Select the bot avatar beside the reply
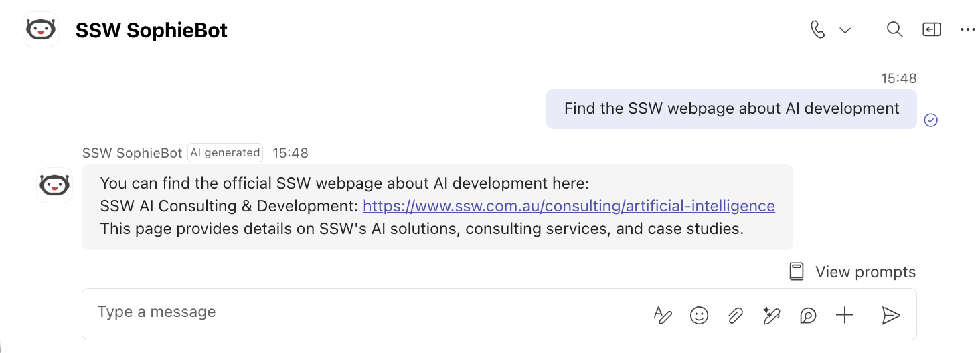The height and width of the screenshot is (353, 980). tap(54, 185)
